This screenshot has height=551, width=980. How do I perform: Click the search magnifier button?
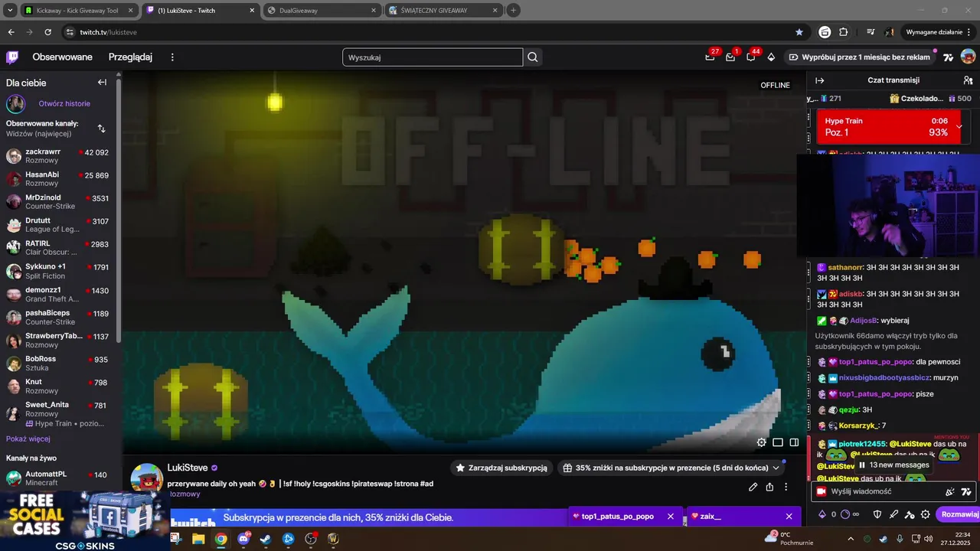pyautogui.click(x=533, y=57)
